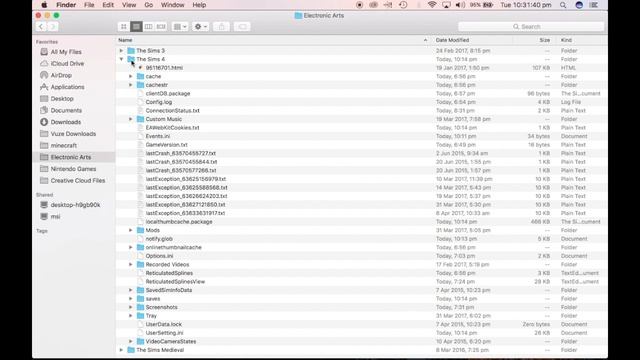Select iCloud Drive in sidebar
640x360 pixels.
pos(67,64)
